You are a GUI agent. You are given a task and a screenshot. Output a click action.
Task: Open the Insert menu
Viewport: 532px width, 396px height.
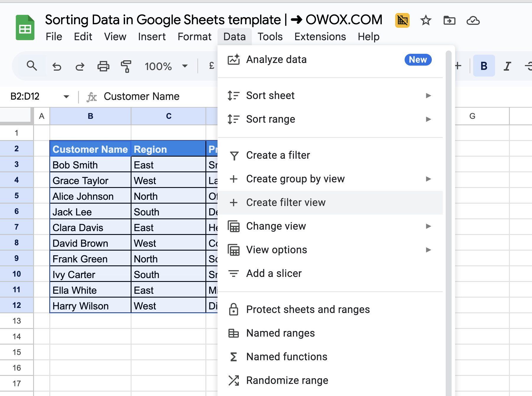(x=152, y=37)
